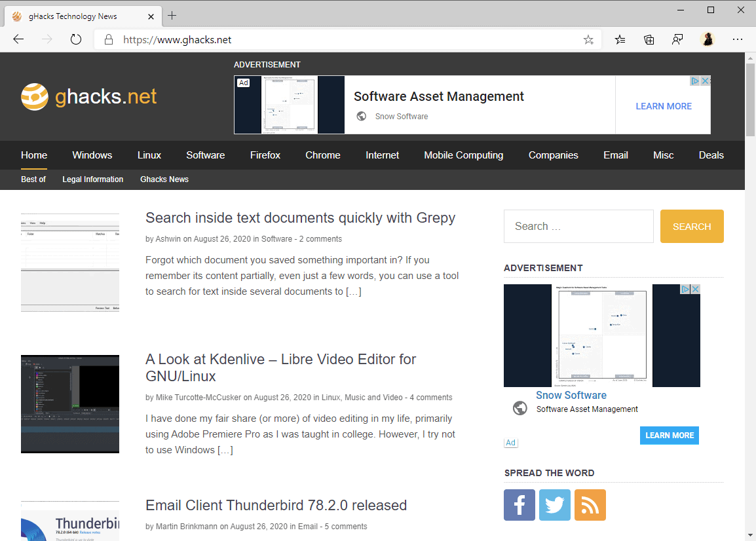Screen dimensions: 756x541
Task: Click AdChoices icon on sidebar ad
Action: 685,289
